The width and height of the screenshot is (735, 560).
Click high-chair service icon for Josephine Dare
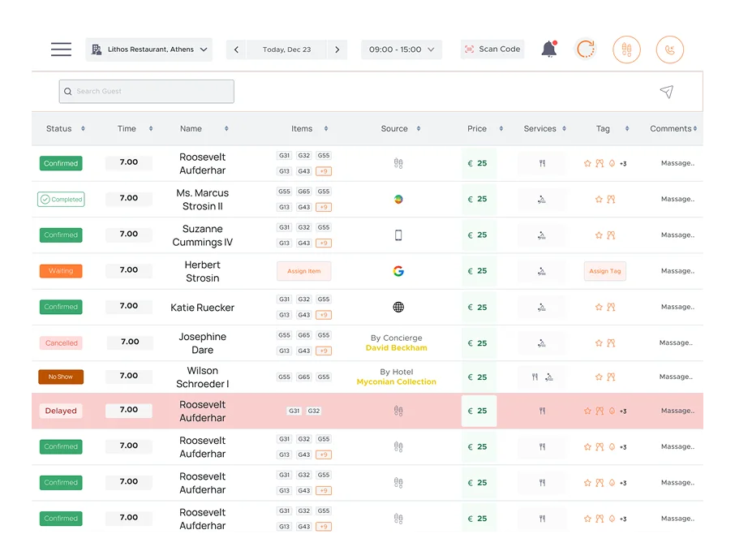(x=541, y=343)
